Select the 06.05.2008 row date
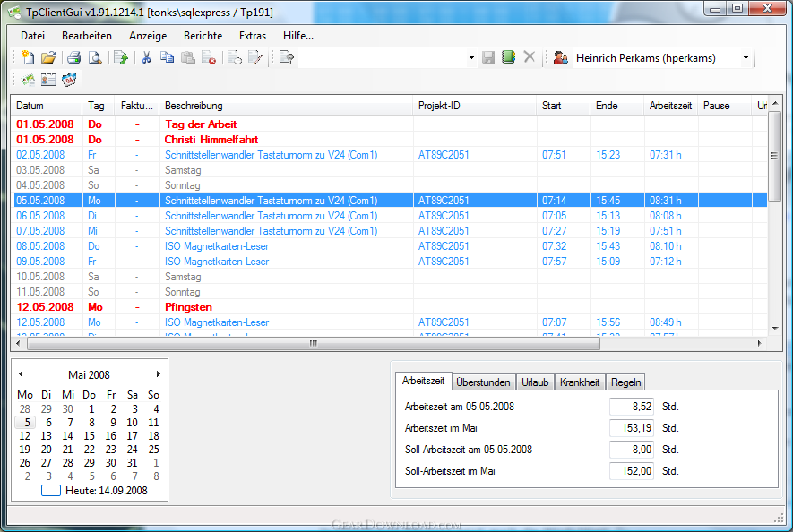 (x=40, y=216)
